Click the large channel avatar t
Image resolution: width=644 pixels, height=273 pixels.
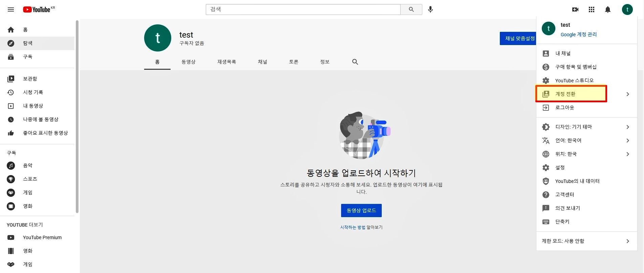click(x=158, y=38)
